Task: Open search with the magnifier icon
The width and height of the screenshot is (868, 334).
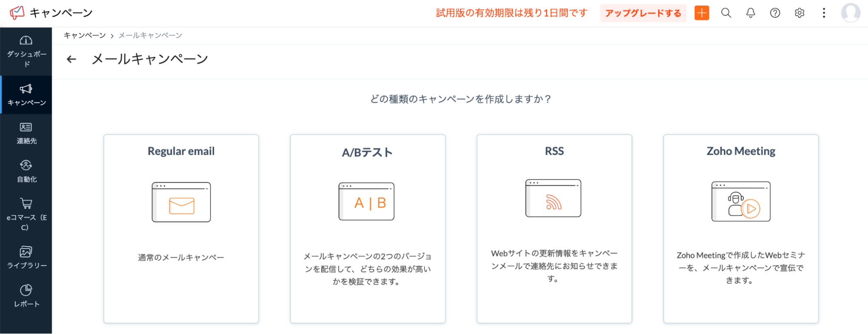Action: 726,13
